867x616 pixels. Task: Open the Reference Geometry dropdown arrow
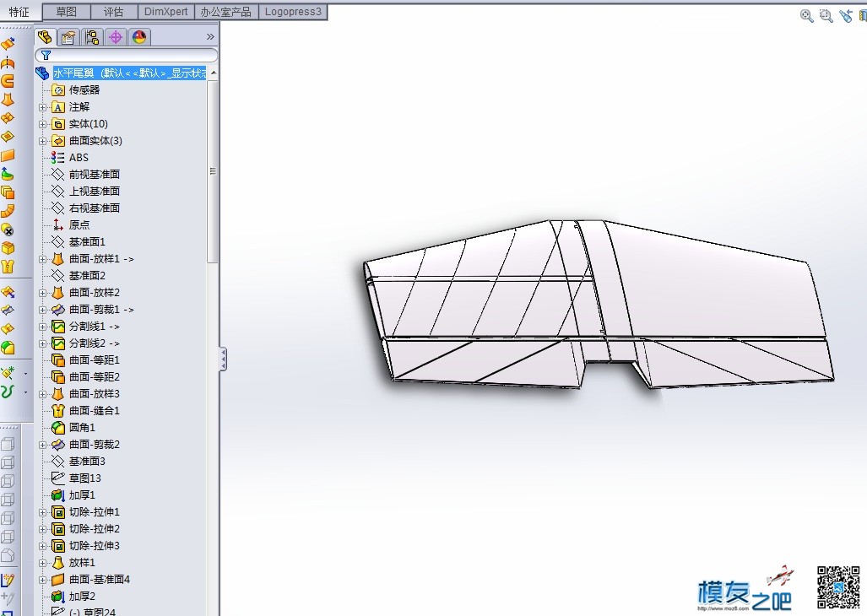coord(25,374)
